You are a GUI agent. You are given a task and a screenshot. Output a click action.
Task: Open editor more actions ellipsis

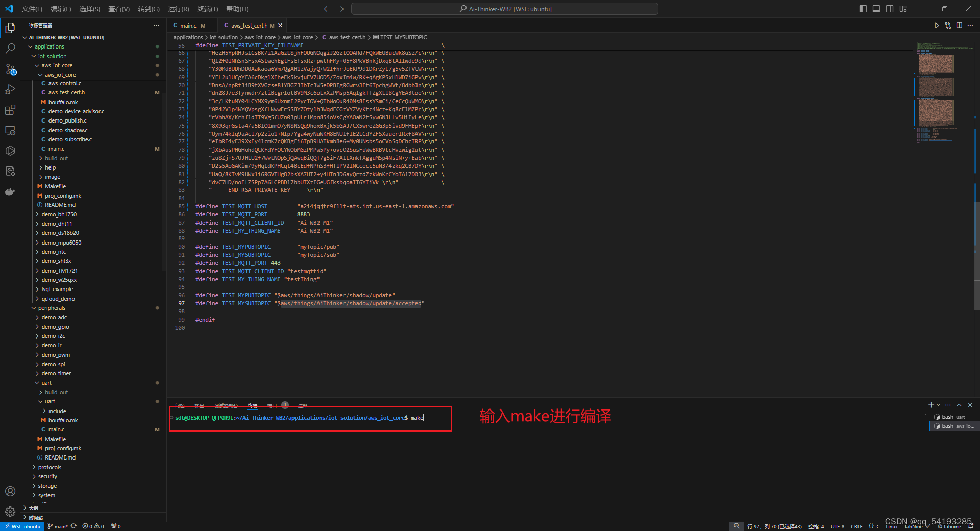coord(970,25)
